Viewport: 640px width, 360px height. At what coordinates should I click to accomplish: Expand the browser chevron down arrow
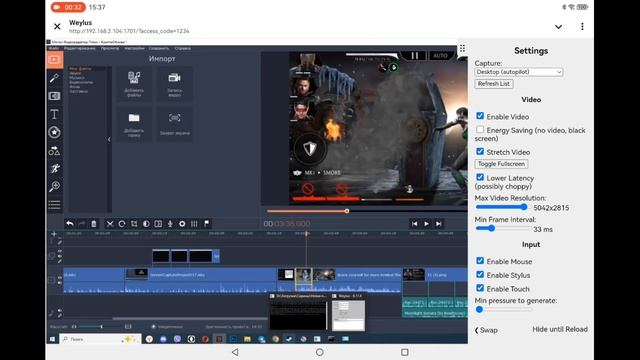[x=558, y=27]
